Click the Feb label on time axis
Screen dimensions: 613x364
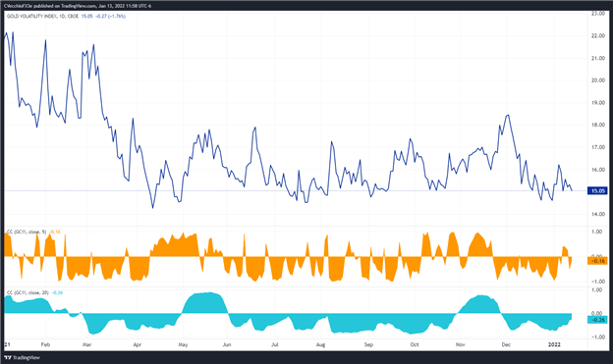(x=45, y=344)
